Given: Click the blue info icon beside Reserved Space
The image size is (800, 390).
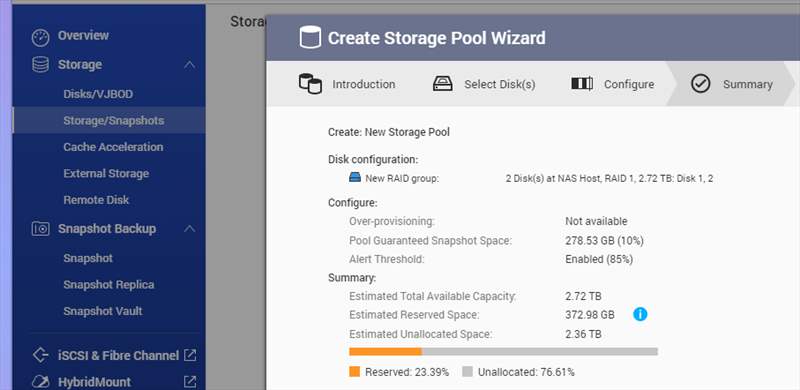Looking at the screenshot, I should (640, 314).
